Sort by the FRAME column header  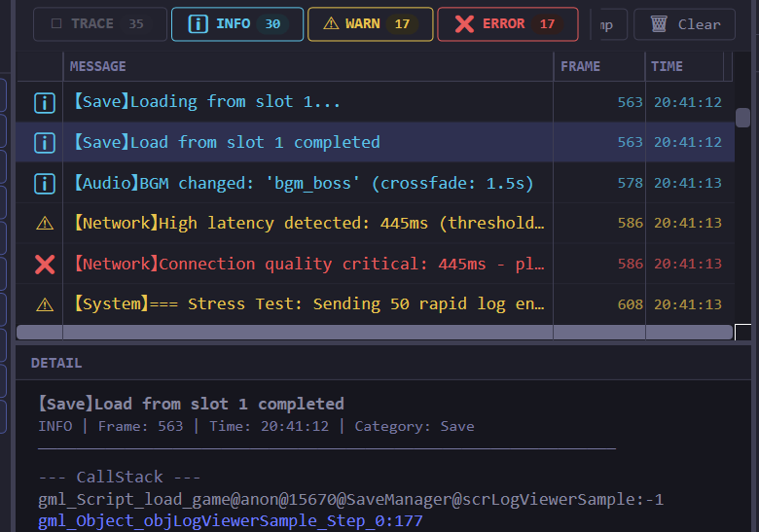[x=581, y=66]
